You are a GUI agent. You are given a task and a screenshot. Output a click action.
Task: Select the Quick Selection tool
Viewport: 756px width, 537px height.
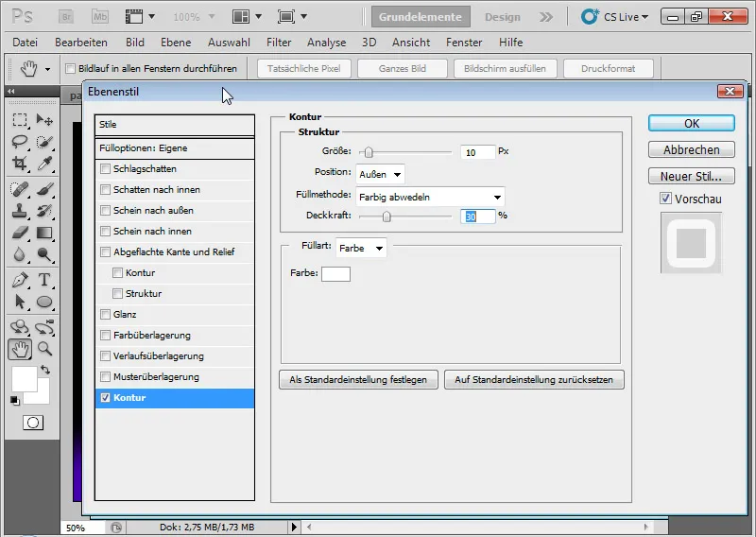(44, 142)
